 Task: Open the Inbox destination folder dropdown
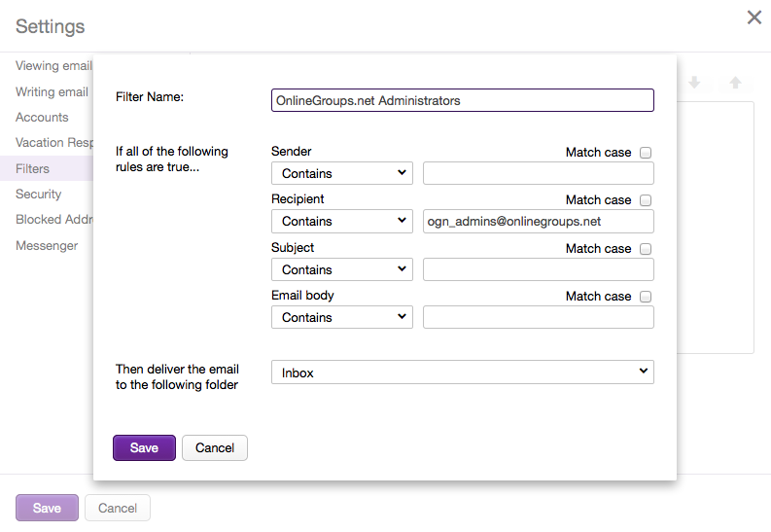pos(462,372)
